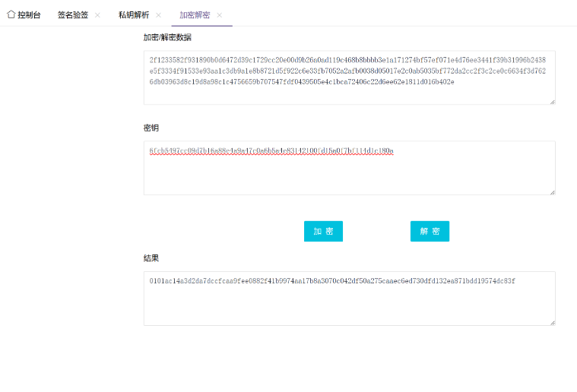Switch to the 私钥解析 tab
577x392 pixels.
pos(134,14)
